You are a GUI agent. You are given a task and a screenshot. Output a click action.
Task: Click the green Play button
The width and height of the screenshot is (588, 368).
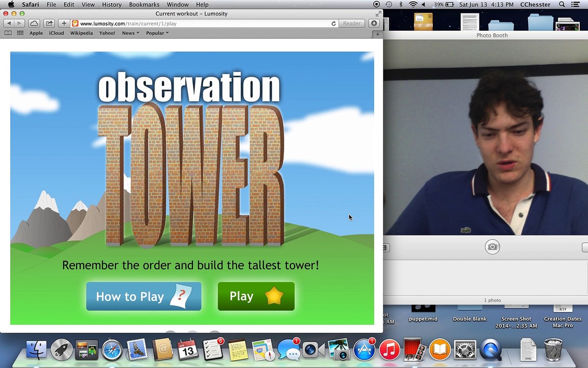point(256,296)
